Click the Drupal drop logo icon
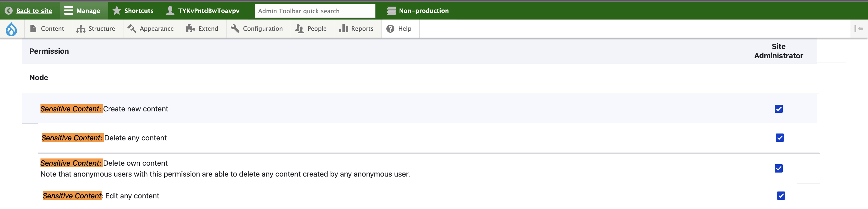This screenshot has height=209, width=868. (x=11, y=29)
